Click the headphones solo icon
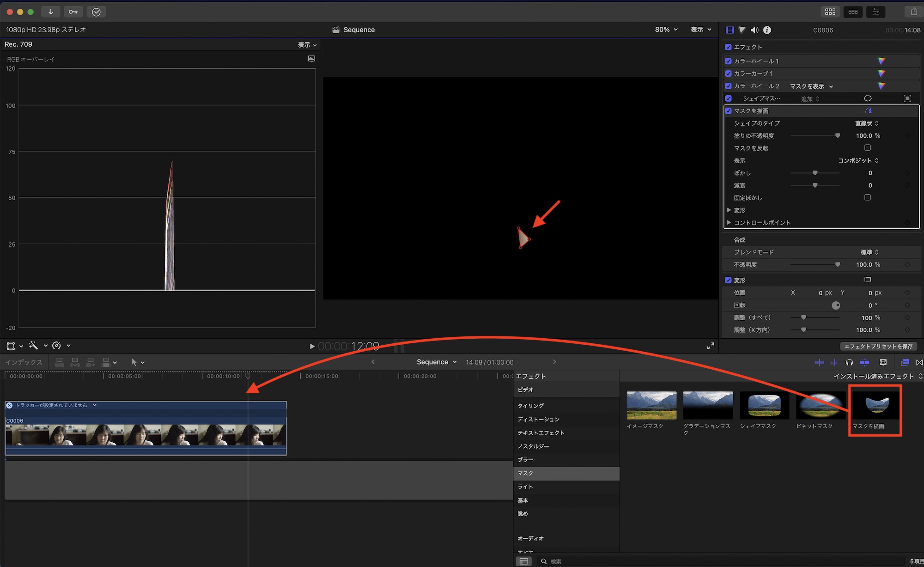924x567 pixels. [x=849, y=362]
